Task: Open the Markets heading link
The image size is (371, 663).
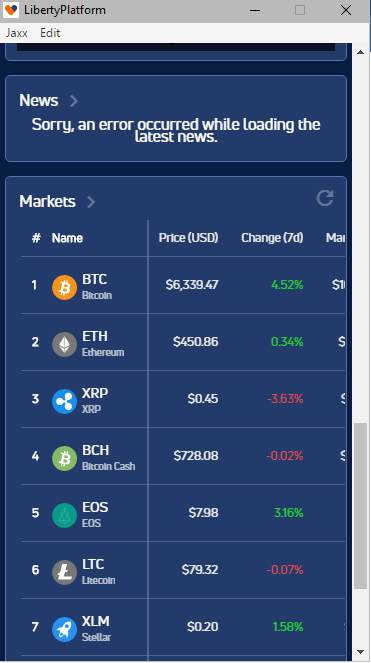Action: tap(47, 202)
